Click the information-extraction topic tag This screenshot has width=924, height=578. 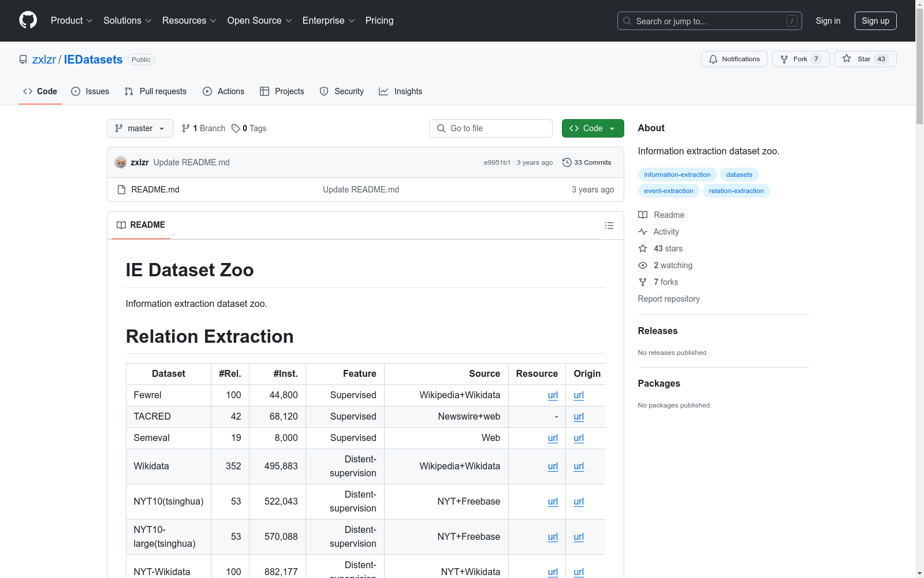point(677,175)
